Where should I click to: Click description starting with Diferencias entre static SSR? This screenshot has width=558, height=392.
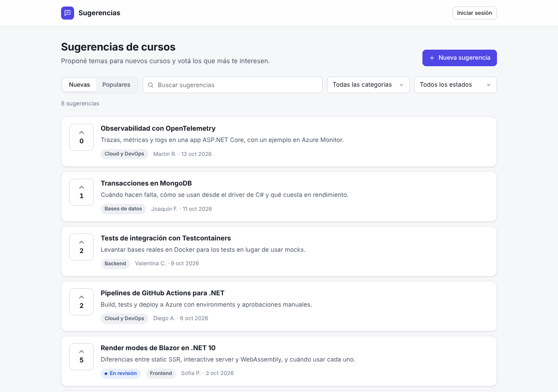coord(228,359)
